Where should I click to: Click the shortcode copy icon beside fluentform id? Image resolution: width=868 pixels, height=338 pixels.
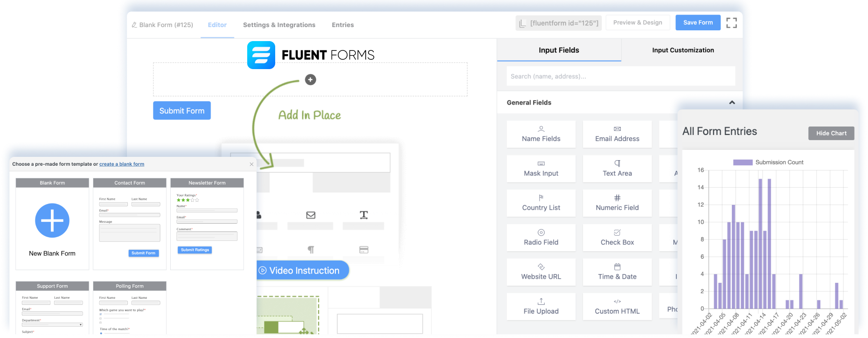pos(522,23)
